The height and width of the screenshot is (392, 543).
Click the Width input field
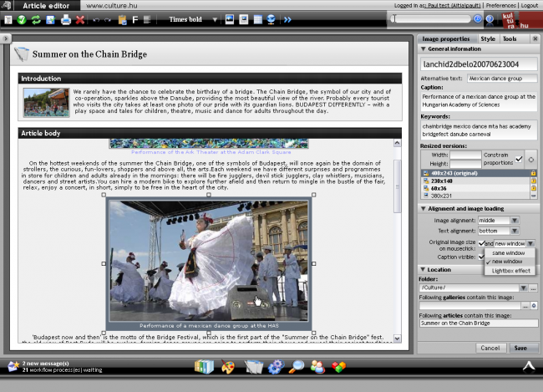coord(465,155)
